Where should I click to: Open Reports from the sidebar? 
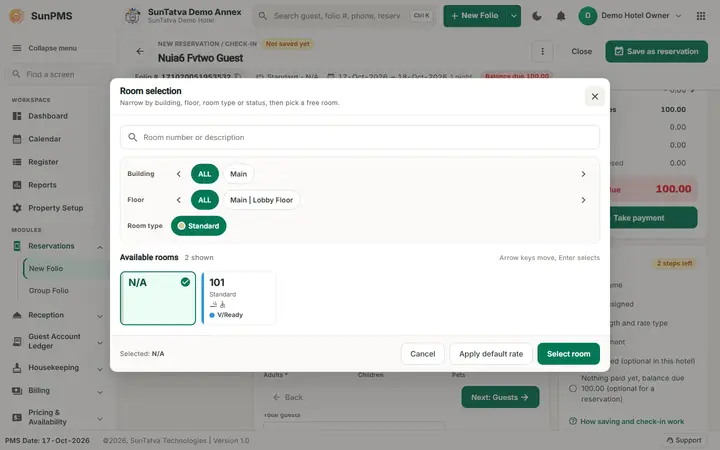point(42,185)
